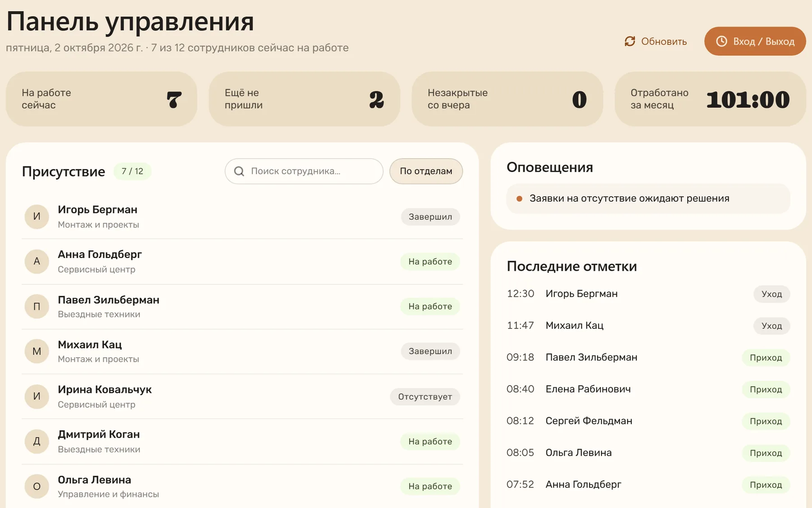Click Дмитрий Коган's avatar circle

[x=37, y=441]
